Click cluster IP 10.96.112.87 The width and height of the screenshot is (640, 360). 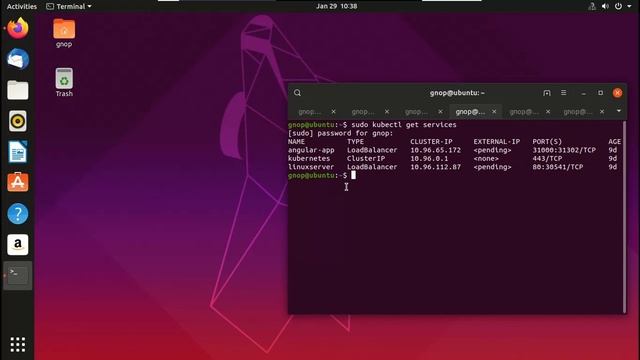pyautogui.click(x=436, y=167)
